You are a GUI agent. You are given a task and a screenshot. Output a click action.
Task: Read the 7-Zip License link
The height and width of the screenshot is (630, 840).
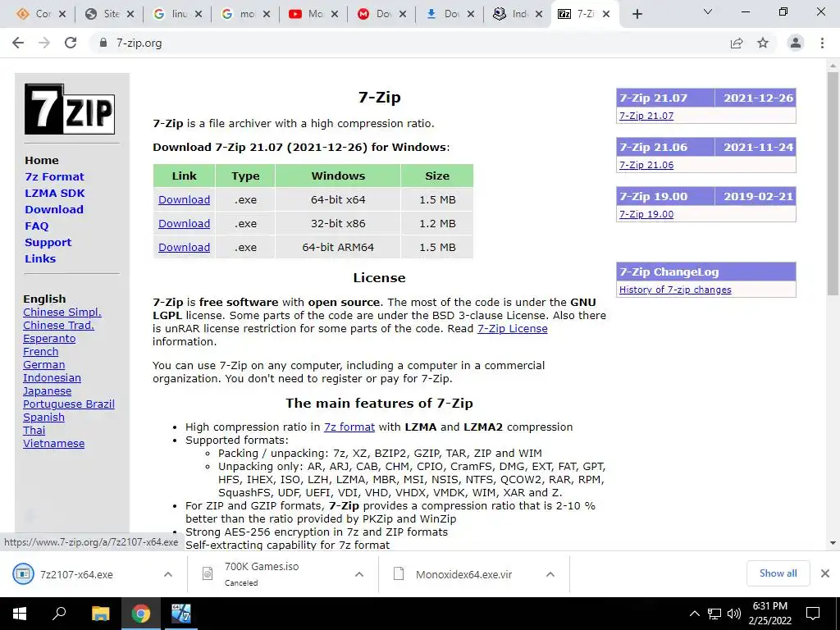[x=512, y=328]
